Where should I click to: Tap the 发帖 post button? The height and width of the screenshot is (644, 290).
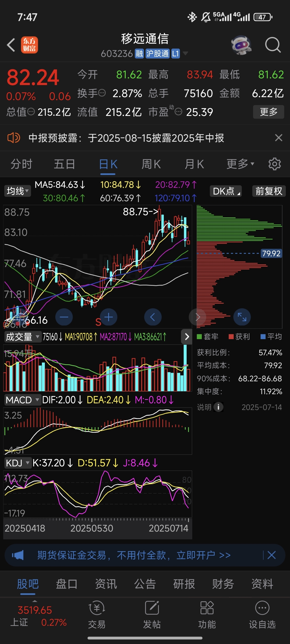point(152,615)
